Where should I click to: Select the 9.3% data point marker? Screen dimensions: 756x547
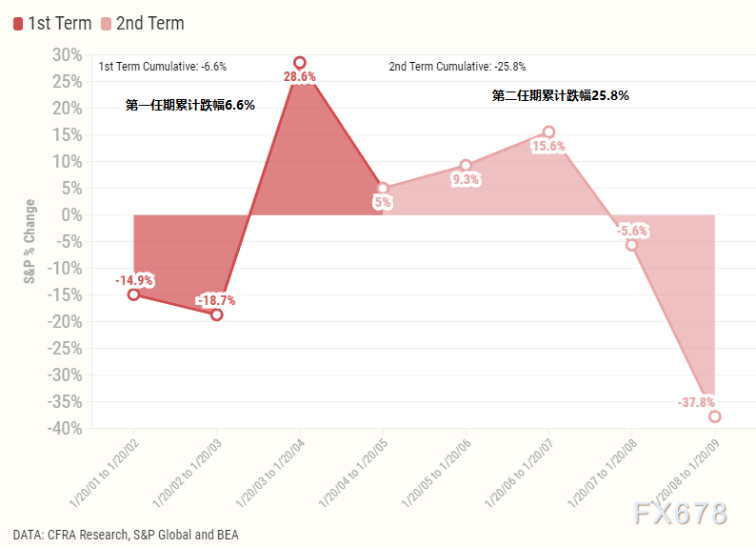pyautogui.click(x=466, y=166)
